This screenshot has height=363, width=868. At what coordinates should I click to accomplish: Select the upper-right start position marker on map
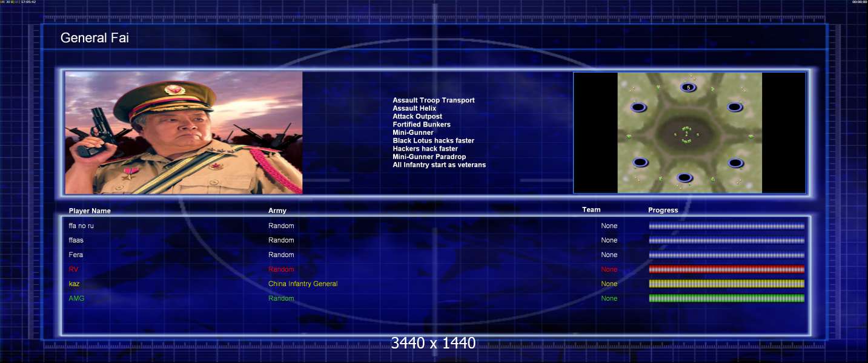pos(735,107)
